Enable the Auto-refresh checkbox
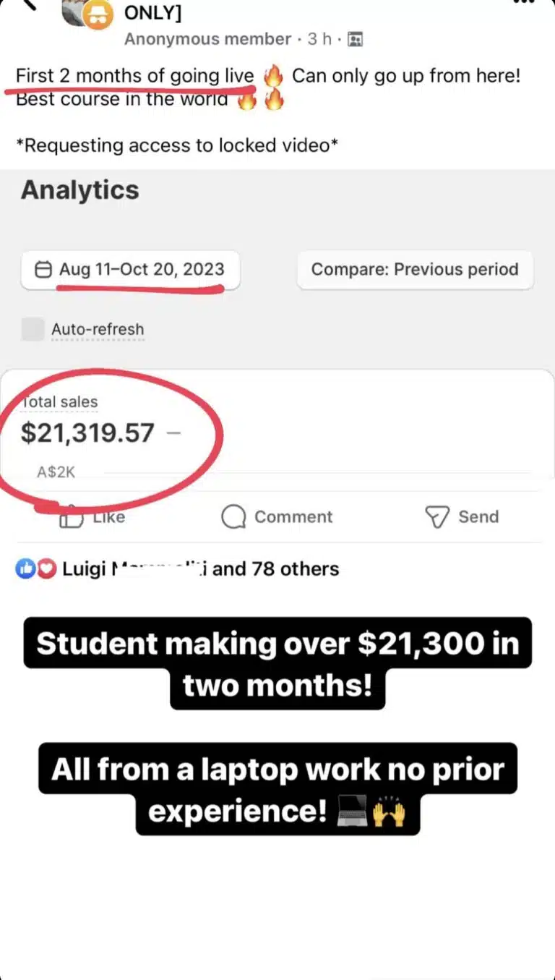The height and width of the screenshot is (980, 555). 33,329
